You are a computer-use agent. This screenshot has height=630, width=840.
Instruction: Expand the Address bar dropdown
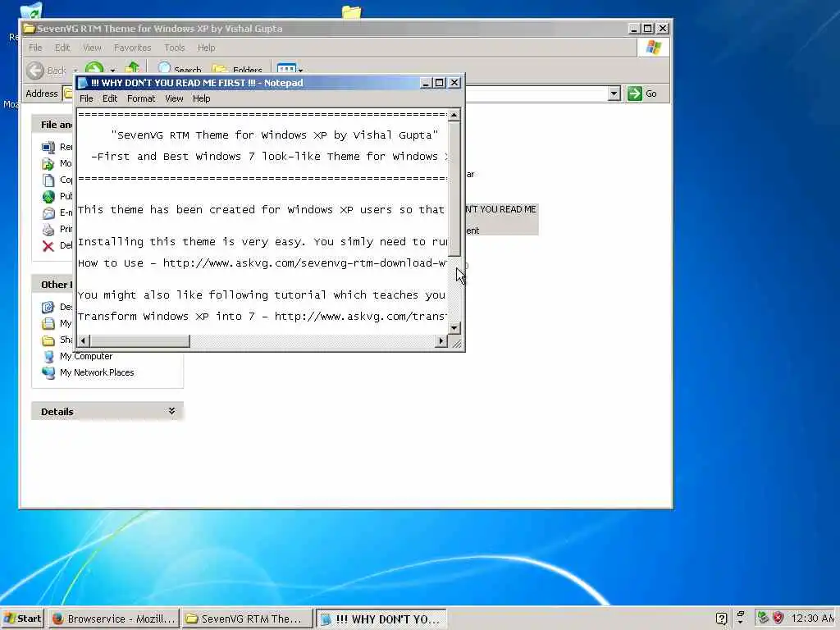coord(614,94)
